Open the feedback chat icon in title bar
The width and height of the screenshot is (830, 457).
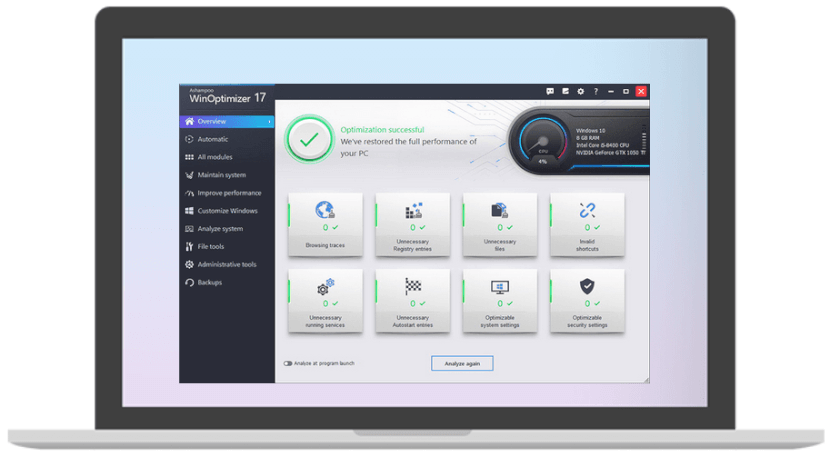550,91
